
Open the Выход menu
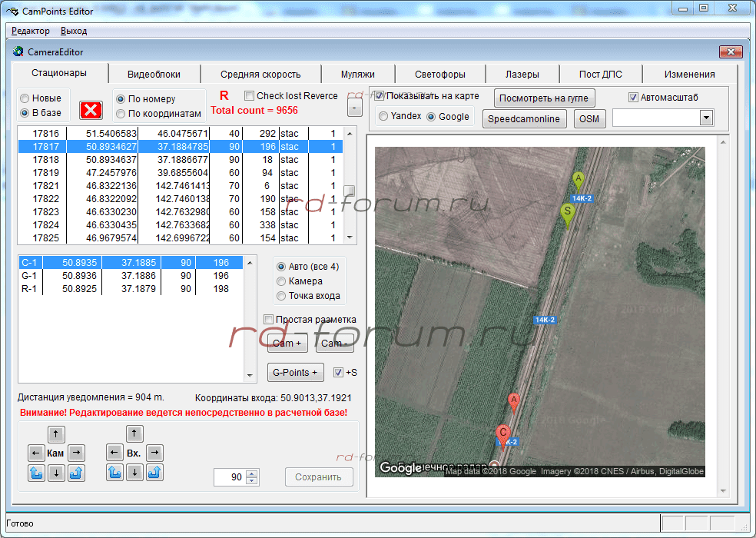74,31
